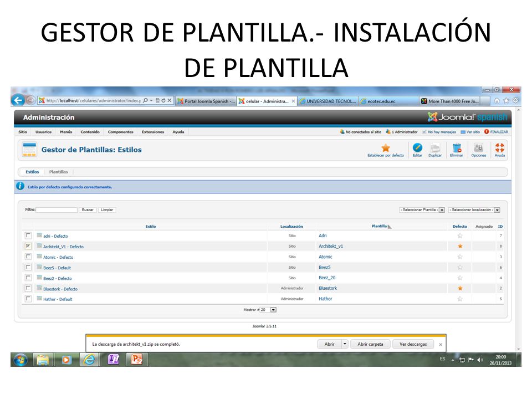This screenshot has width=532, height=399.
Task: Click the Duplicar toolbar icon
Action: [435, 147]
